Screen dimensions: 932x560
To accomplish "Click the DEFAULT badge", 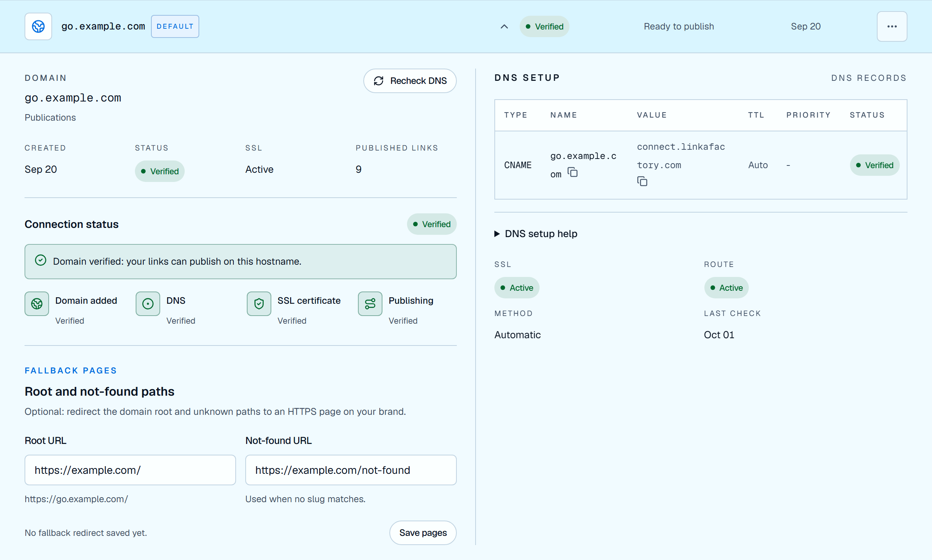I will click(x=175, y=26).
